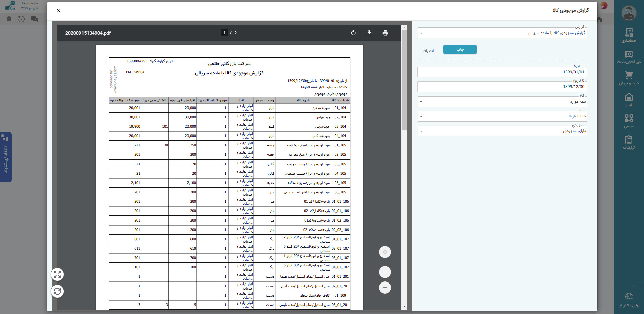Open the موجودی stock filter dropdown
Screen dimensions: 644x314
tap(502, 131)
